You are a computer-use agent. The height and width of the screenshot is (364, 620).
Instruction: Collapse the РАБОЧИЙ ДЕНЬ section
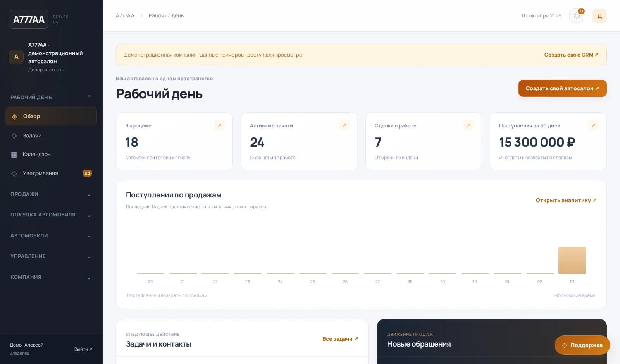[x=51, y=97]
